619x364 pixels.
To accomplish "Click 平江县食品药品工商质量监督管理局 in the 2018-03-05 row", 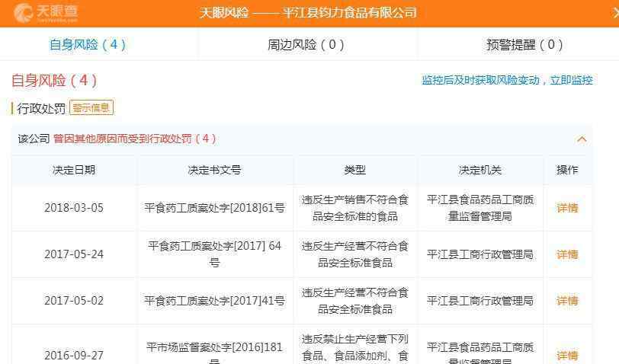I will tap(480, 208).
